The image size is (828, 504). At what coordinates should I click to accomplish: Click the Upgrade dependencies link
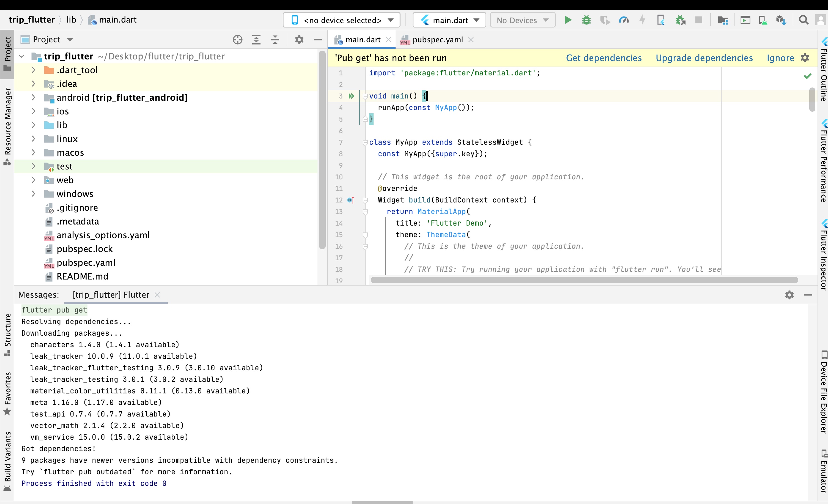click(704, 58)
